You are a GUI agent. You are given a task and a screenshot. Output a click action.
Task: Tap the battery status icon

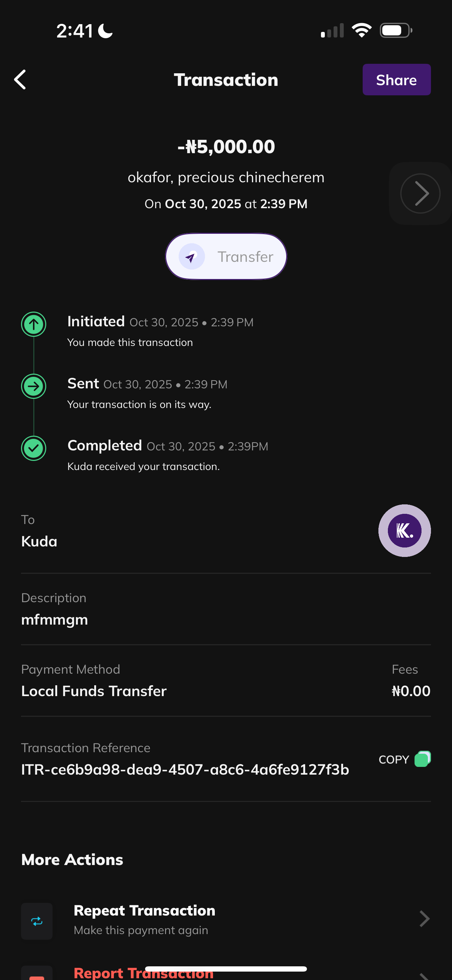tap(396, 30)
